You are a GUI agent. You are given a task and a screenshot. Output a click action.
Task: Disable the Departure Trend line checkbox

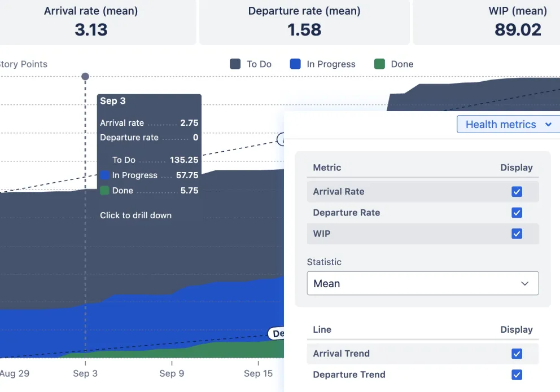pos(517,375)
